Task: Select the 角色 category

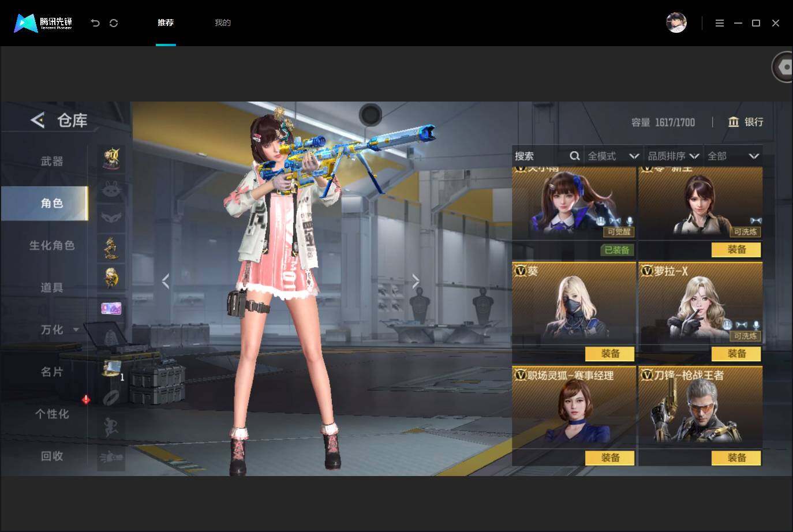Action: point(44,203)
